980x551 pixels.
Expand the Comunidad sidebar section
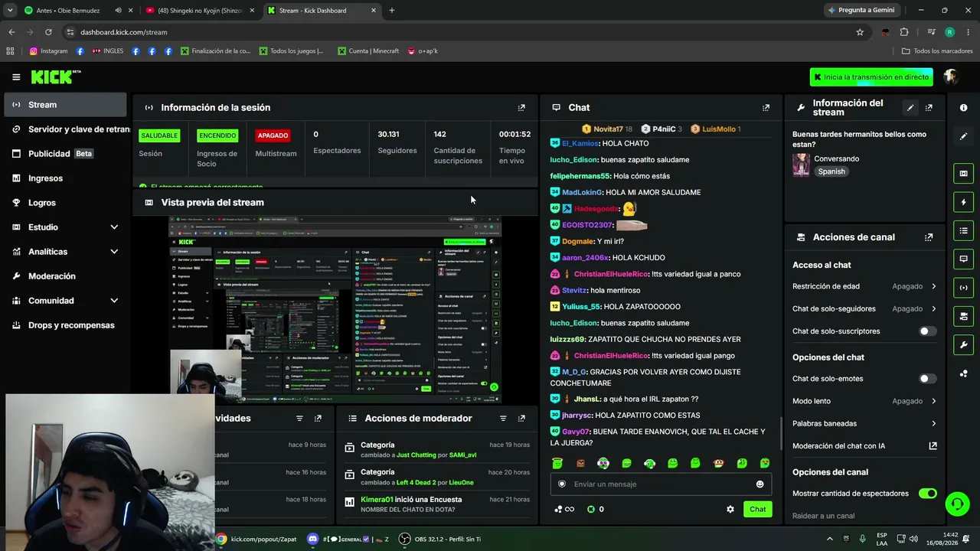65,301
